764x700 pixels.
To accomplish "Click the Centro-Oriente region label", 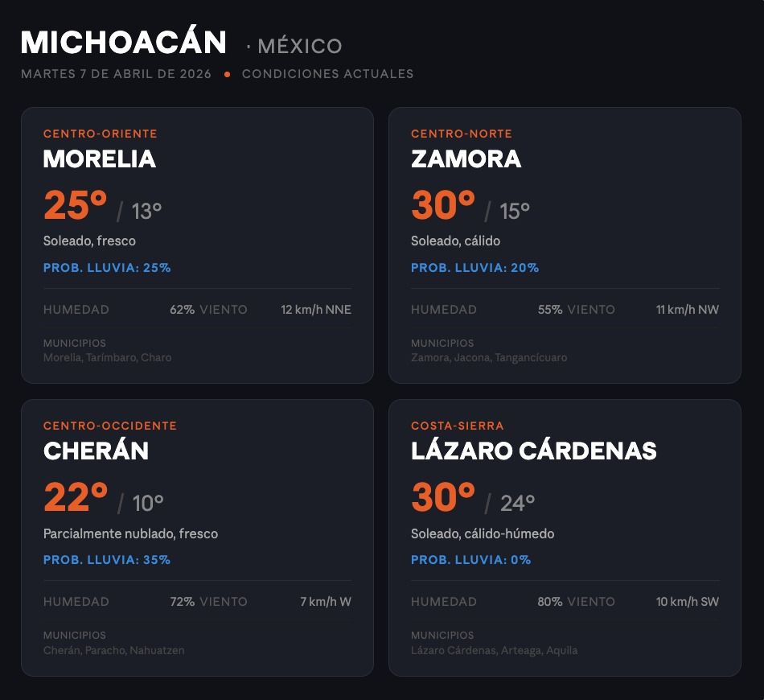I will click(101, 134).
